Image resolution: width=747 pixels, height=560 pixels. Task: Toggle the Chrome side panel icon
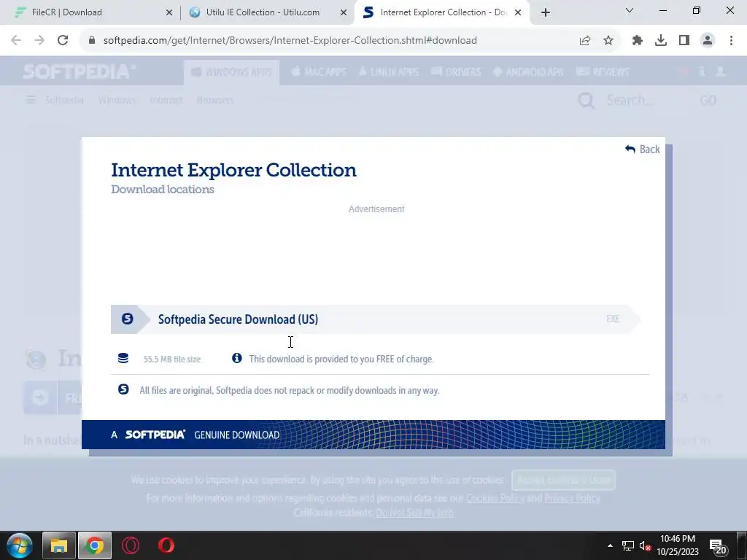tap(684, 41)
